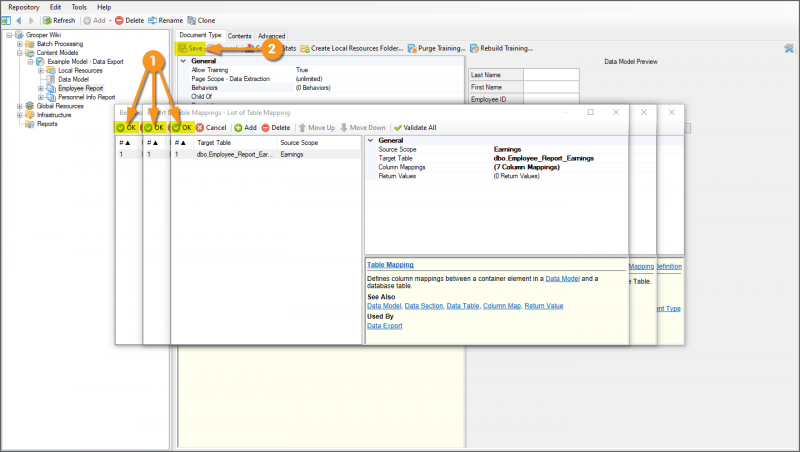This screenshot has width=800, height=452.
Task: Open the Column Map help link
Action: coord(502,306)
